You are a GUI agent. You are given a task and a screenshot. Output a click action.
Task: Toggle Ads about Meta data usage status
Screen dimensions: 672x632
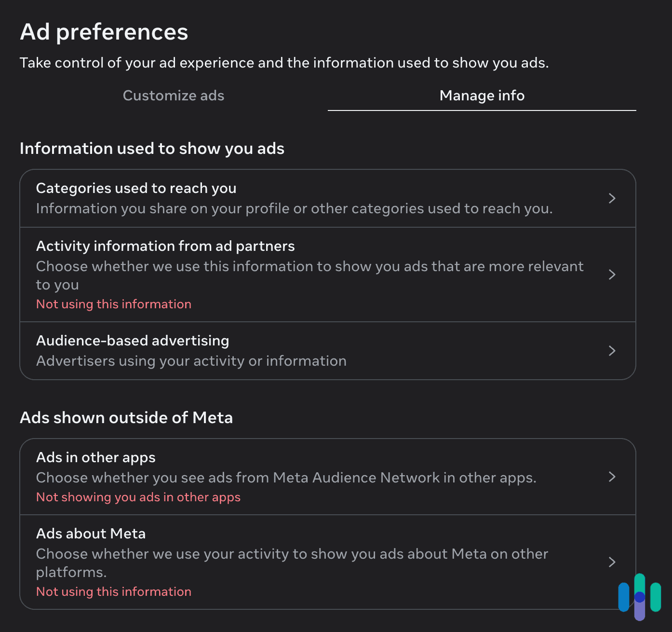click(x=113, y=591)
